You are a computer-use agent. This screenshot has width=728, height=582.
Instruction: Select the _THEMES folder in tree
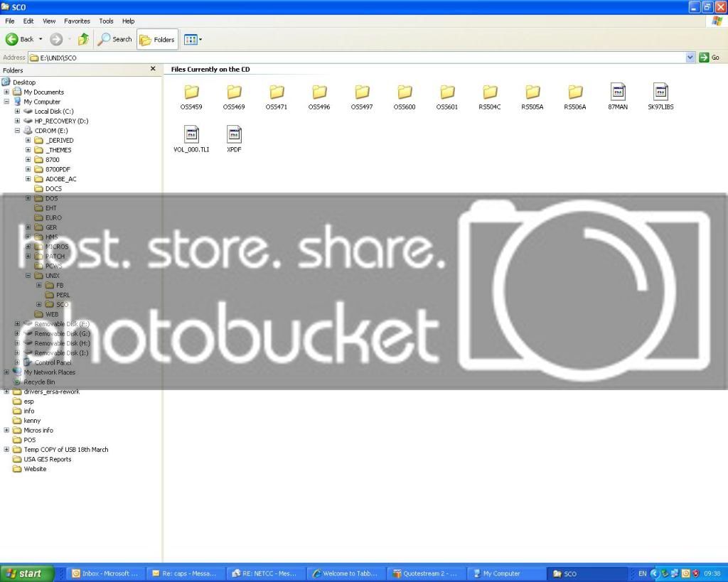click(x=58, y=150)
